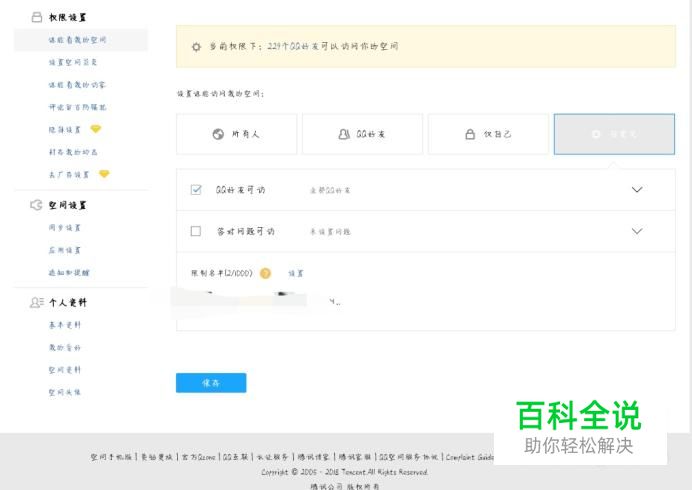Open 黄钻贵族 footer link

(157, 457)
